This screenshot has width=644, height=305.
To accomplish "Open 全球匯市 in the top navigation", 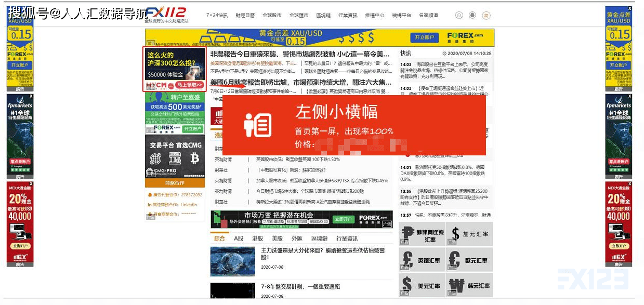I will pyautogui.click(x=299, y=16).
